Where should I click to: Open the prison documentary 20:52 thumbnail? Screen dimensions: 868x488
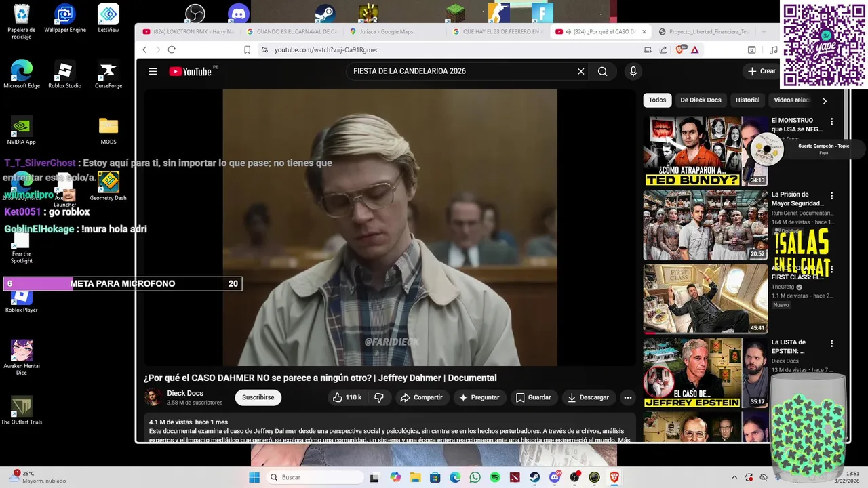(x=705, y=225)
